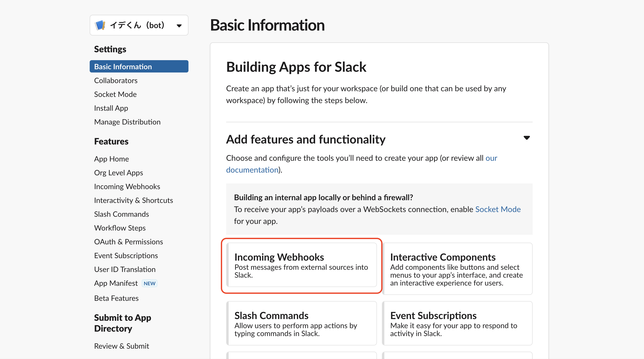Open Review & Submit page
Viewport: 644px width, 359px height.
click(x=121, y=346)
